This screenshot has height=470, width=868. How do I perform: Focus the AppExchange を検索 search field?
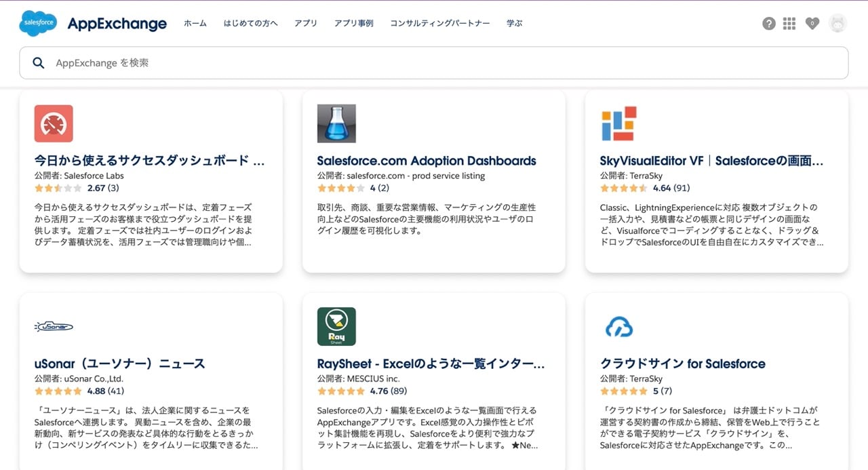click(x=434, y=63)
